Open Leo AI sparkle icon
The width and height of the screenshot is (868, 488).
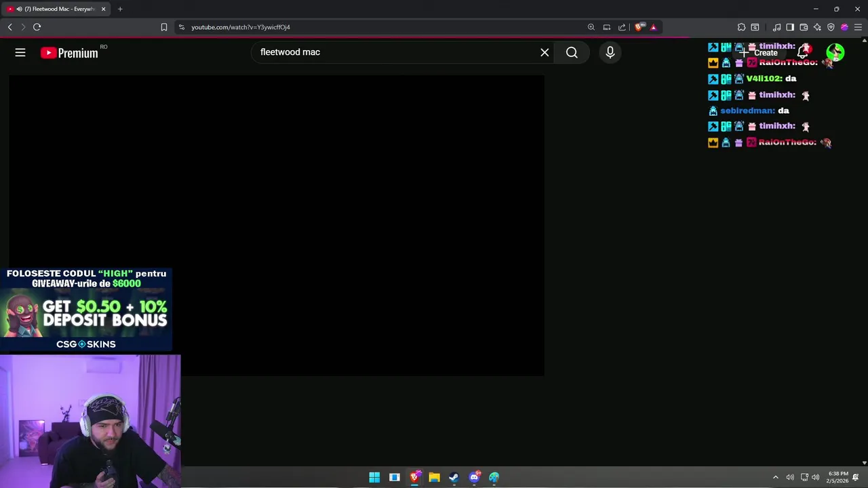pyautogui.click(x=817, y=27)
